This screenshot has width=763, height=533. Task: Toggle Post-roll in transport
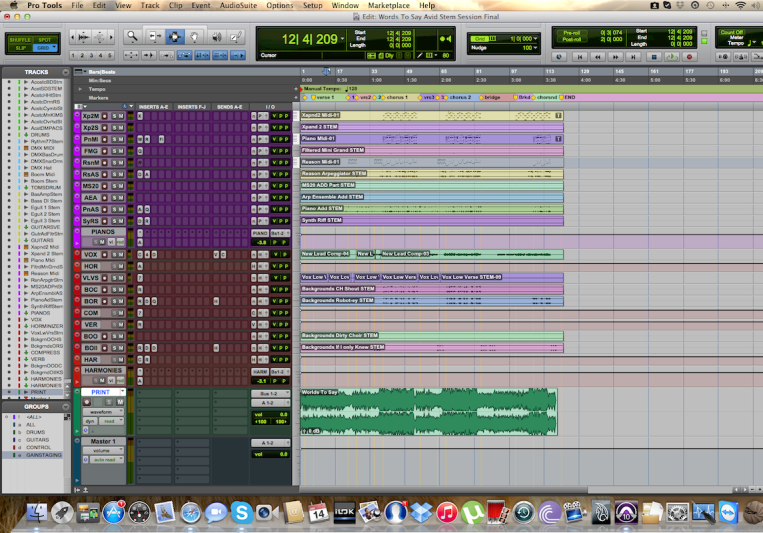click(x=571, y=39)
